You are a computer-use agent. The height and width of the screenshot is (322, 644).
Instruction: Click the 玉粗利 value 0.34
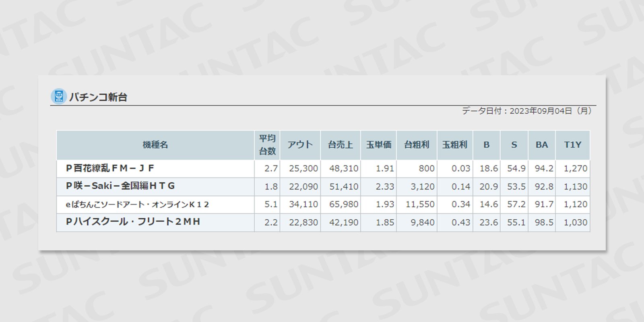(461, 204)
